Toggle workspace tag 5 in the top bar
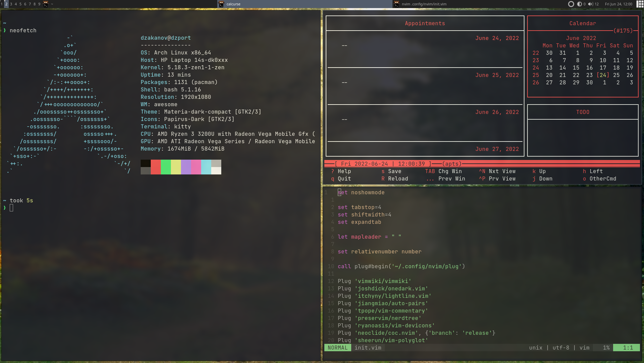 point(20,4)
